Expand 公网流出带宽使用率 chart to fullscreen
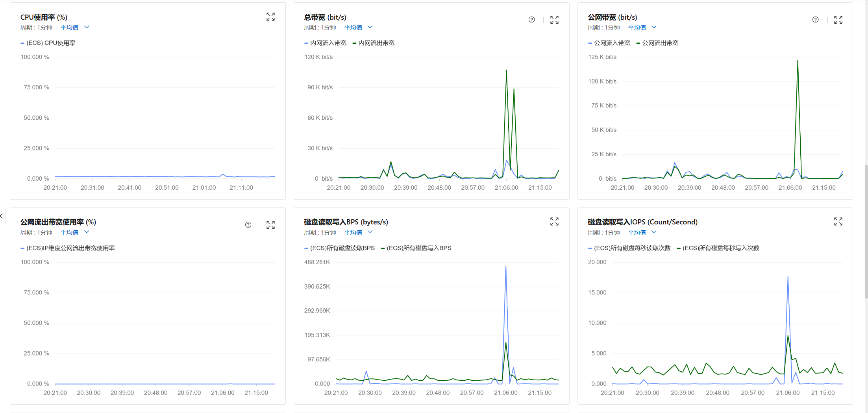 (x=270, y=225)
